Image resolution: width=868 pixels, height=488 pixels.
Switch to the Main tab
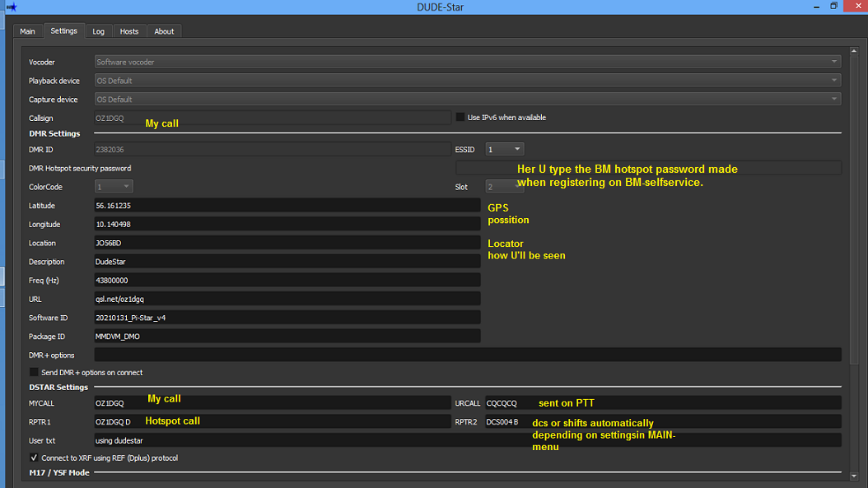click(x=27, y=31)
